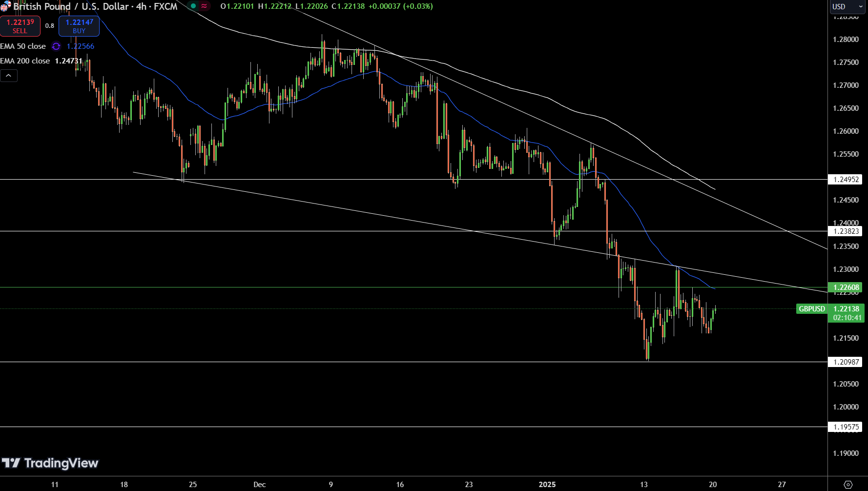Open the USD currency dropdown
This screenshot has width=868, height=491.
[848, 6]
